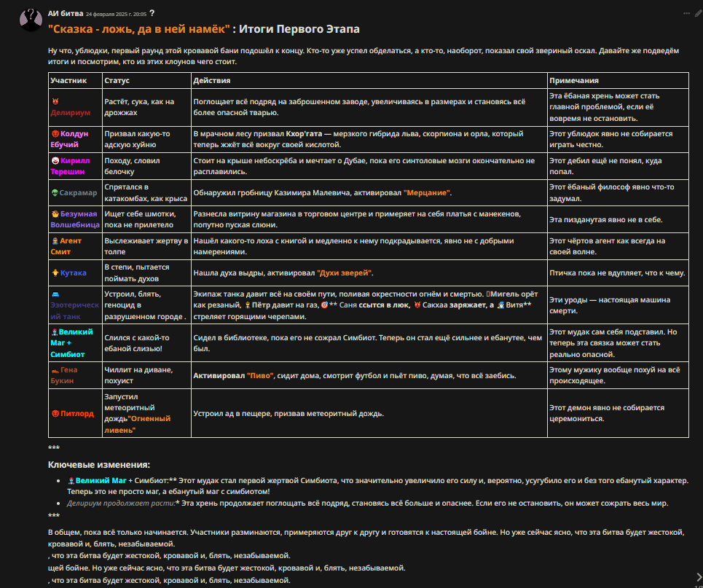
Task: Click bold creature name Кхор'гата
Action: tap(304, 133)
